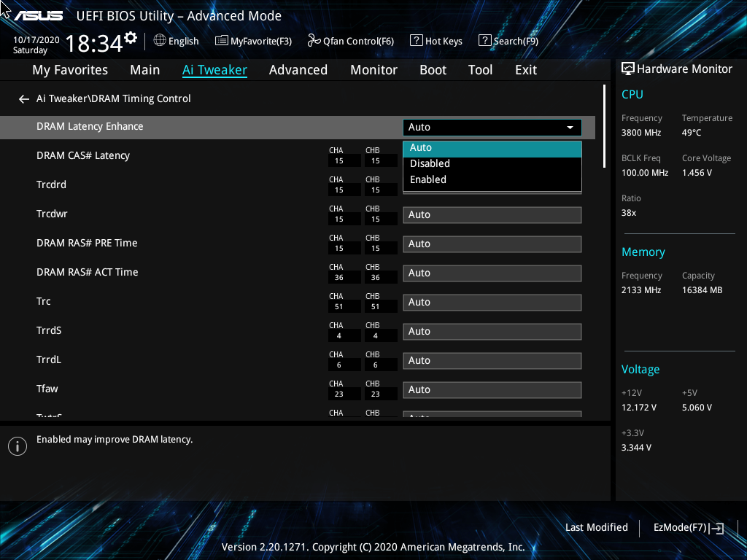Viewport: 747px width, 560px height.
Task: Select the TrrdL row label
Action: pyautogui.click(x=49, y=359)
